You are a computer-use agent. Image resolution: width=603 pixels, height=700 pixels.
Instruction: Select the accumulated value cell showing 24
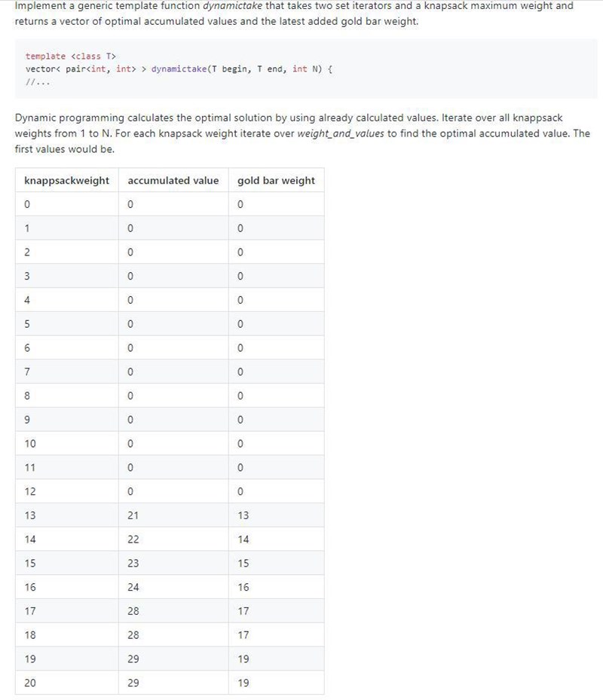133,587
